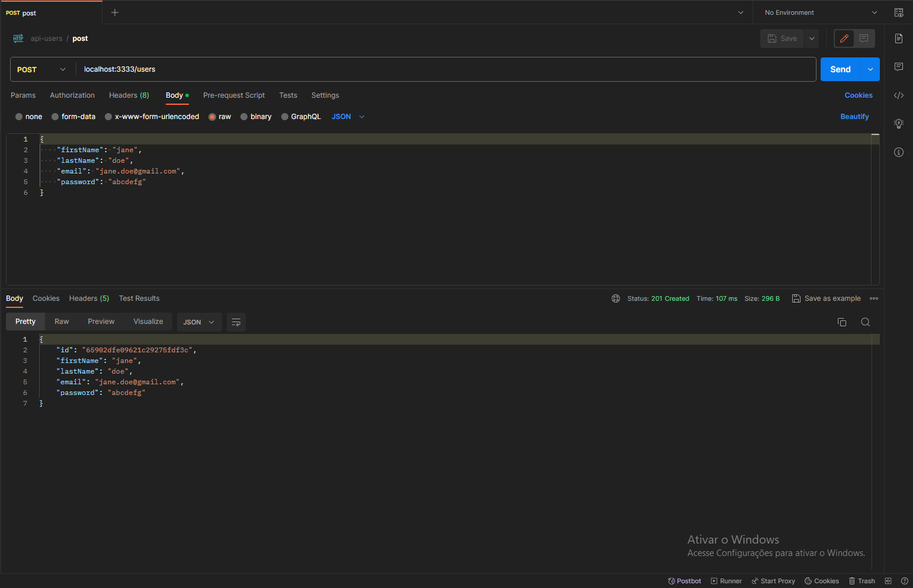The height and width of the screenshot is (588, 913).
Task: Click the network globe icon in response
Action: [x=616, y=298]
